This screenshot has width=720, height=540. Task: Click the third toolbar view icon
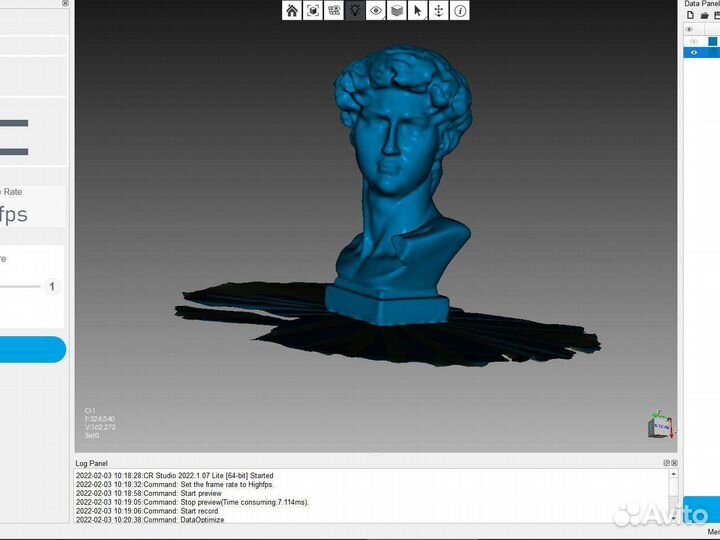point(334,11)
